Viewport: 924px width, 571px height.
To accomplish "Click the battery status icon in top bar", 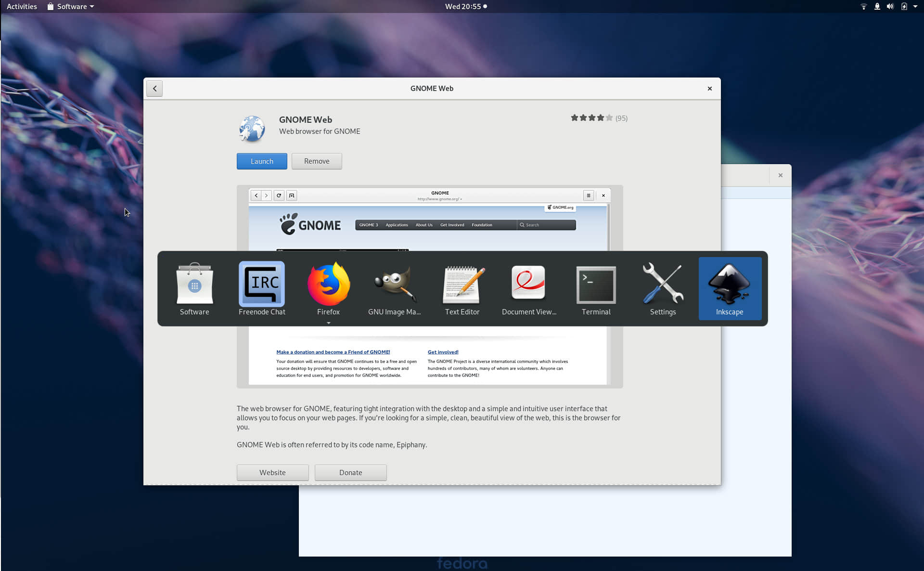I will pyautogui.click(x=904, y=6).
